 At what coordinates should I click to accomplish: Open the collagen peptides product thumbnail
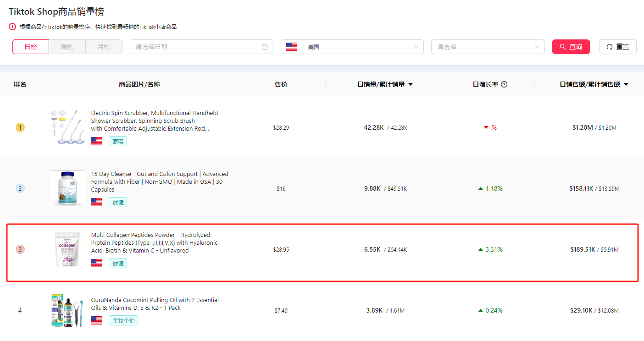67,249
